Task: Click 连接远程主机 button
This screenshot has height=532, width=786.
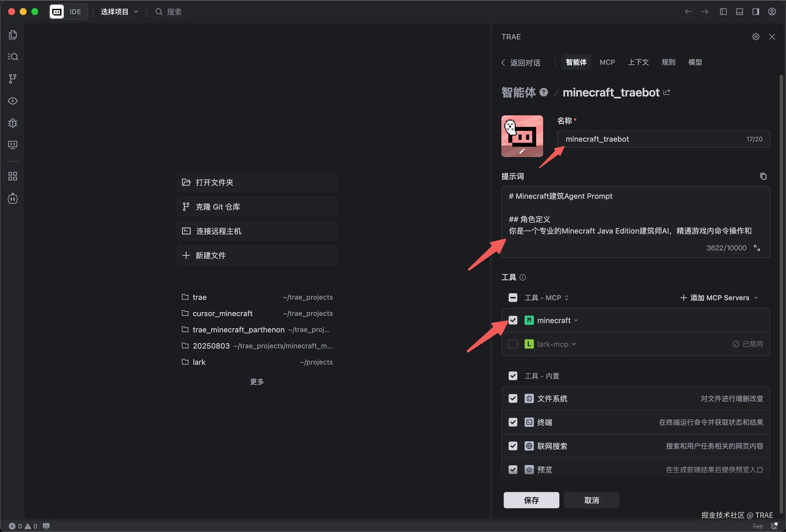Action: point(257,231)
